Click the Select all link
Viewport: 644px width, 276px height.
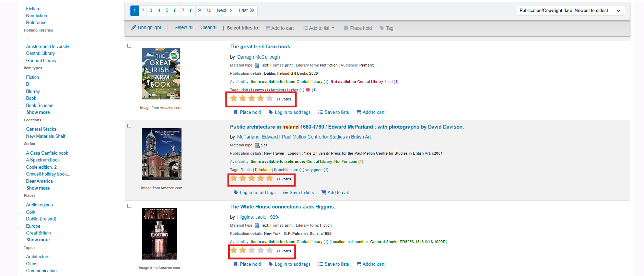pyautogui.click(x=184, y=27)
